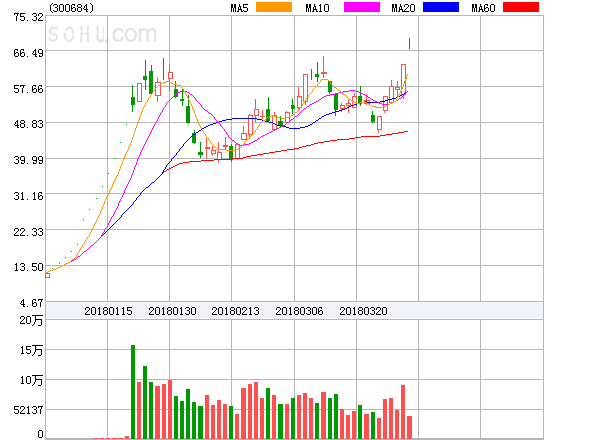Click the 52137 volume axis label
Screen dimensions: 600x440
22,411
